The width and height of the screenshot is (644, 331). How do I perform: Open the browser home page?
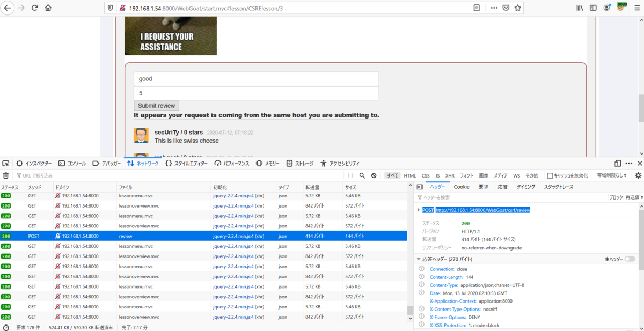coord(48,8)
